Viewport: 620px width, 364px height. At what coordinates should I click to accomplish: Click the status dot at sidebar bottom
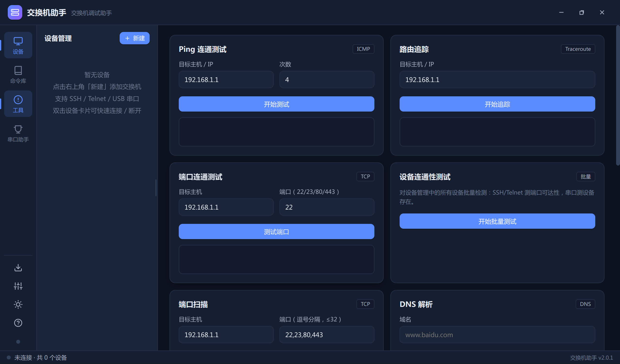18,342
